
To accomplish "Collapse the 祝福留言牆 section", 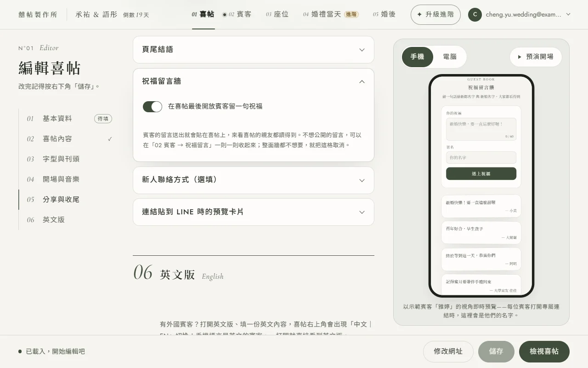I will coord(254,81).
